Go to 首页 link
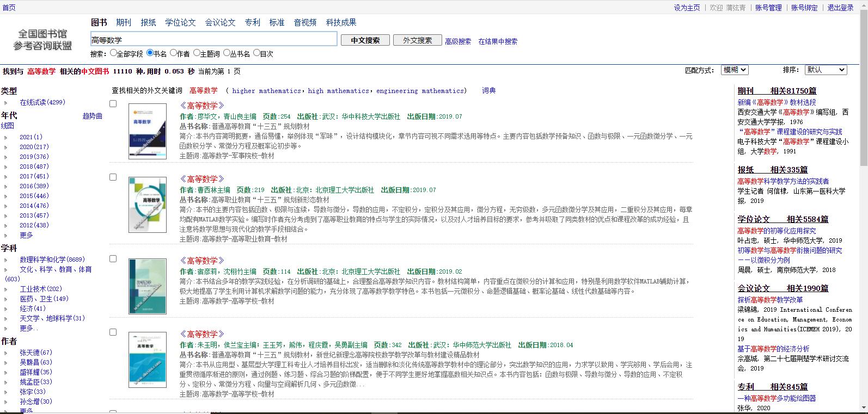The width and height of the screenshot is (868, 414). [9, 8]
